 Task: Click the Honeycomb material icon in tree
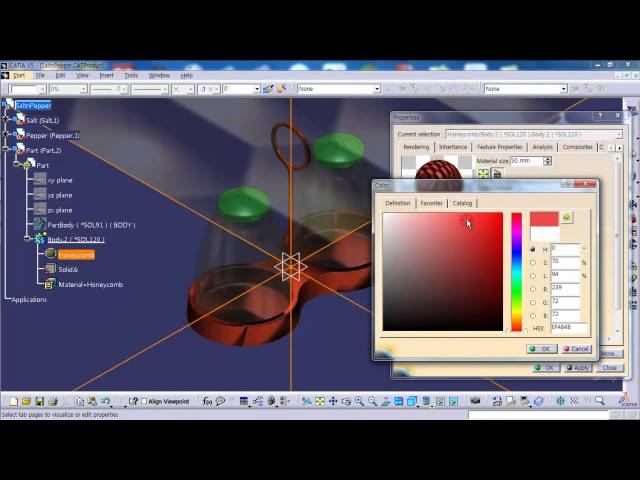[50, 254]
